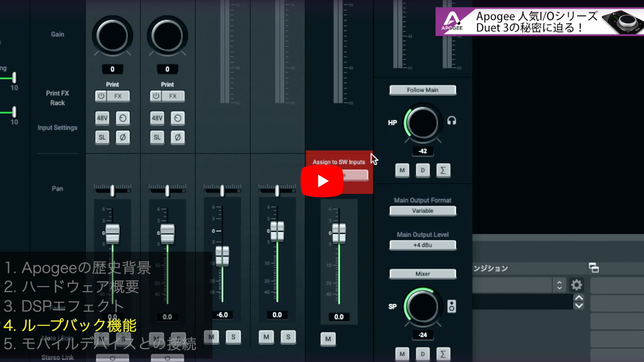Toggle Print FX power on channel 1
The width and height of the screenshot is (644, 362).
click(x=101, y=96)
